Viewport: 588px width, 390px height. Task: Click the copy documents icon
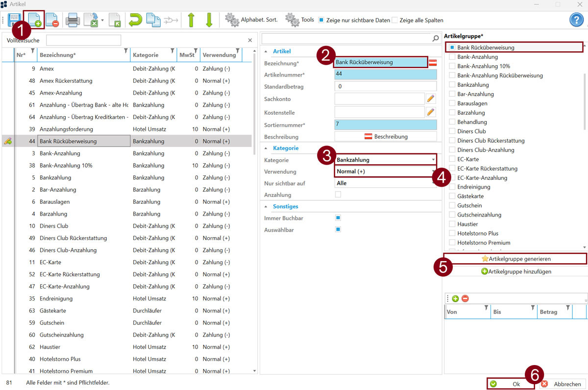coord(153,20)
